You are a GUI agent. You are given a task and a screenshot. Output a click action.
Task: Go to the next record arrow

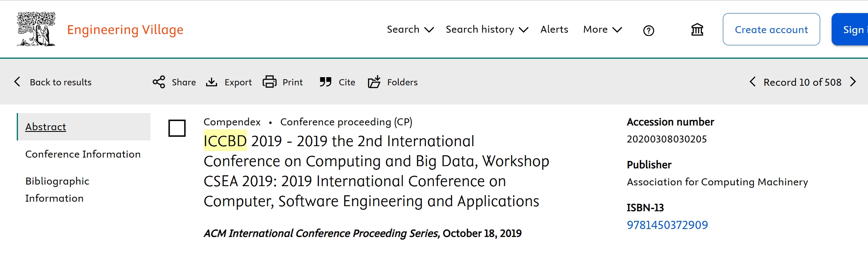[x=853, y=82]
